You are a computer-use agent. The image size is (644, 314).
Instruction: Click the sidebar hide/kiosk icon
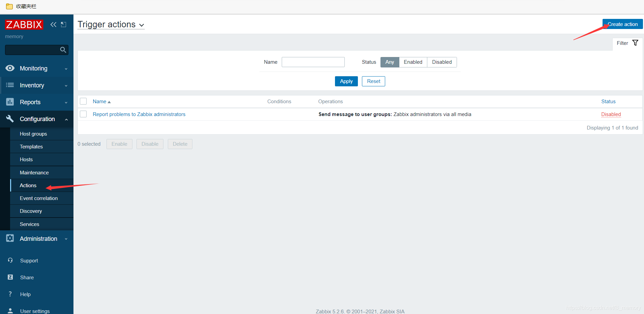coord(63,24)
